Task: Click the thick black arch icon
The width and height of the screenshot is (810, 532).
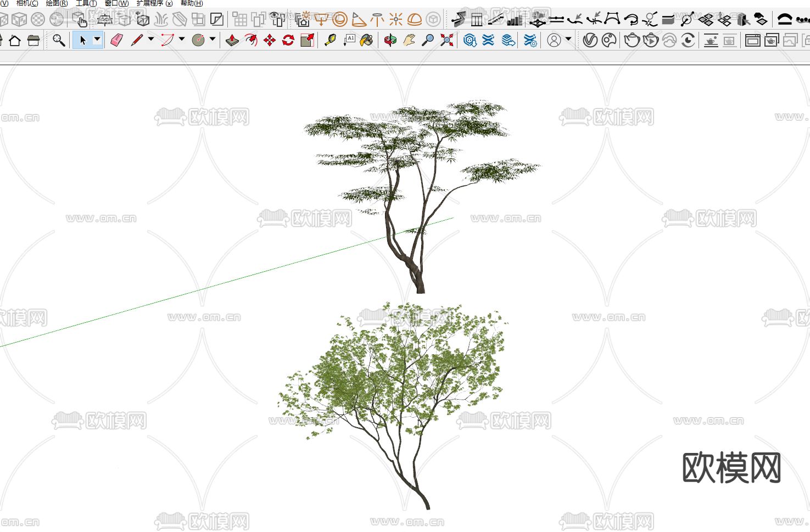Action: 785,20
